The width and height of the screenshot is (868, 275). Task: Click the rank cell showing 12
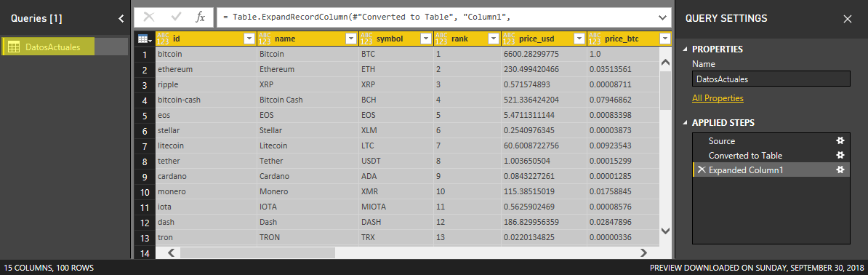467,222
